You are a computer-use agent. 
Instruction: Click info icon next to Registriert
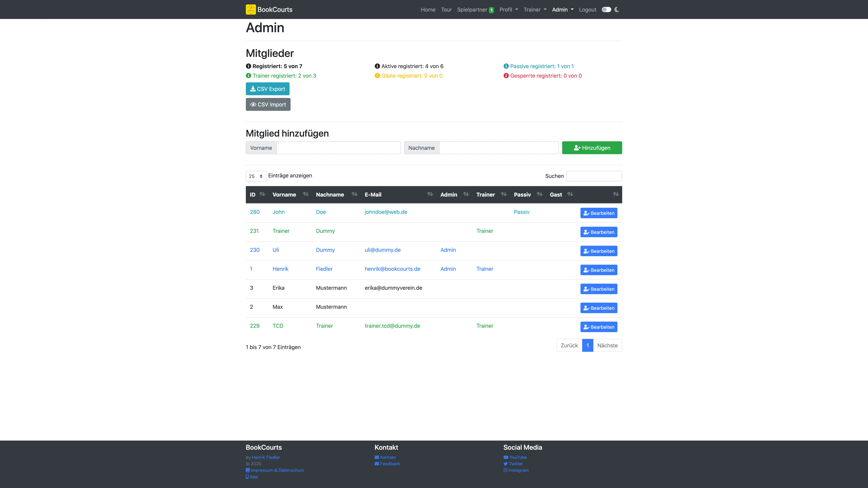tap(248, 66)
